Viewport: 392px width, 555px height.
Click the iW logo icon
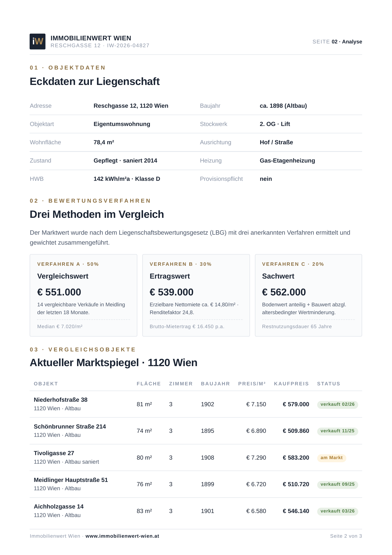(x=37, y=42)
